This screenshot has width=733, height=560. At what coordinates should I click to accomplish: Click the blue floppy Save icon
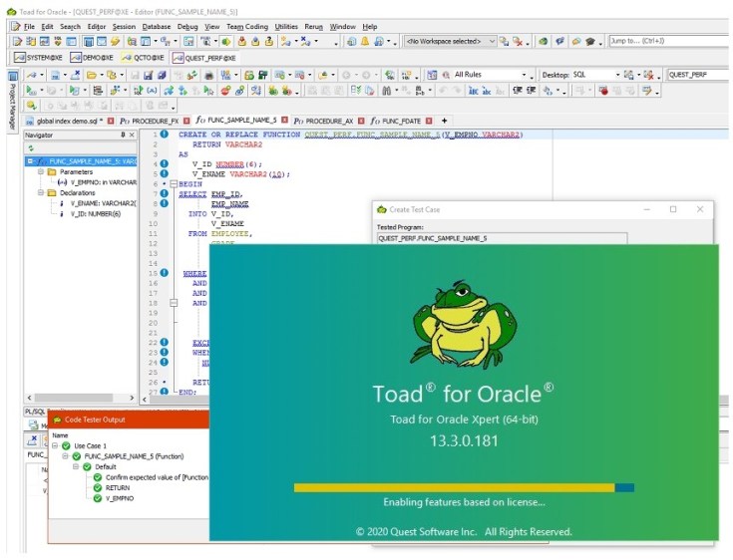coord(149,75)
